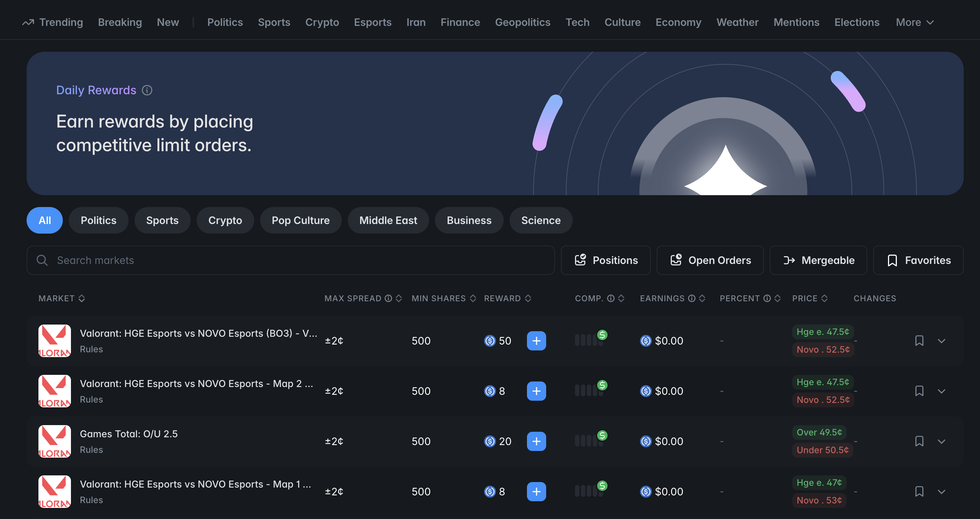This screenshot has height=519, width=980.
Task: Click the Max Spread info icon
Action: [388, 298]
